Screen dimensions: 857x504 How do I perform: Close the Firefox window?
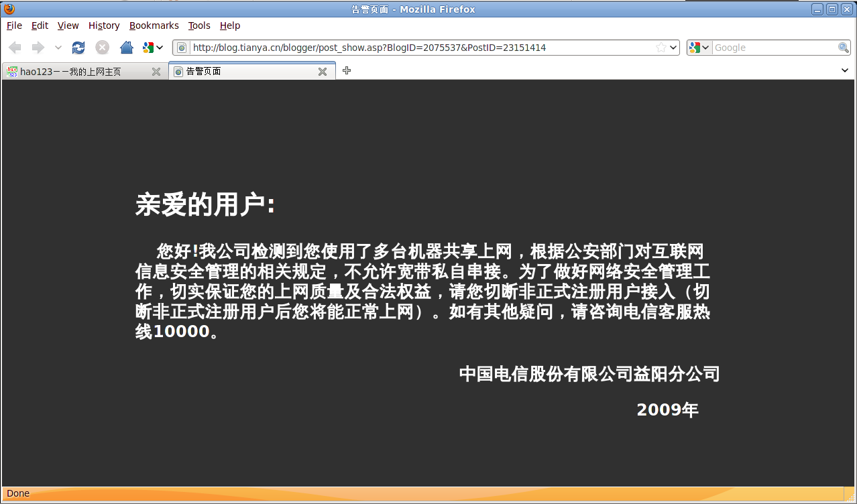[846, 9]
